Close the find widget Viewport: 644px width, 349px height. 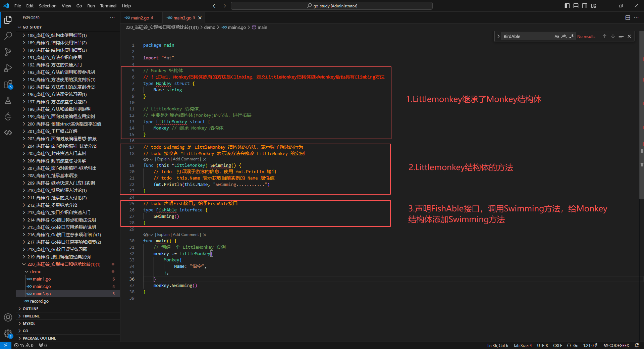pos(629,36)
